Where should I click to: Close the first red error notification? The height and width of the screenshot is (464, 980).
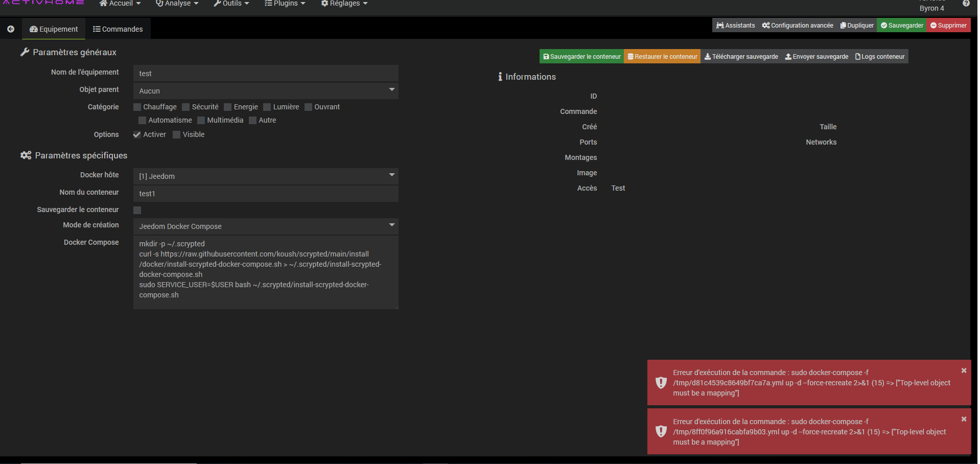pos(964,370)
